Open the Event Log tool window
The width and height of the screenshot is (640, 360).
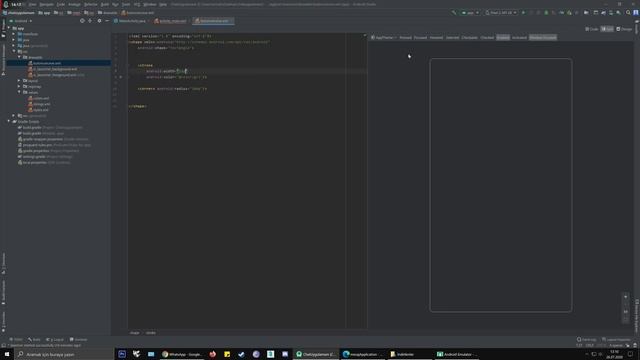coord(586,340)
